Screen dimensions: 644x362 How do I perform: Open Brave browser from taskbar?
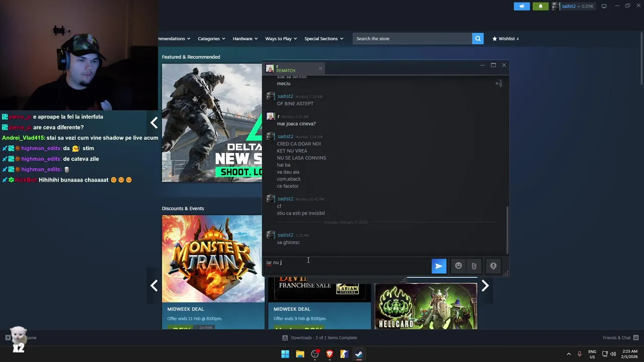[330, 354]
